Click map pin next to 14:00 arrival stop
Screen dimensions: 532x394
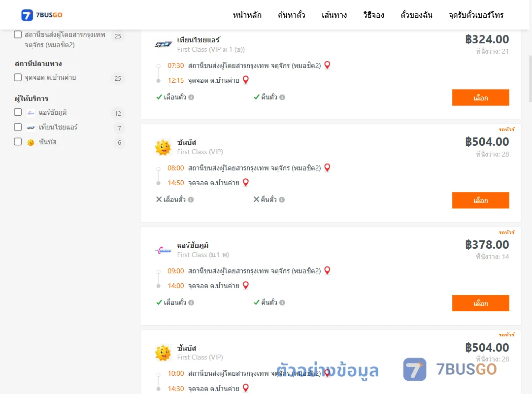(x=246, y=286)
